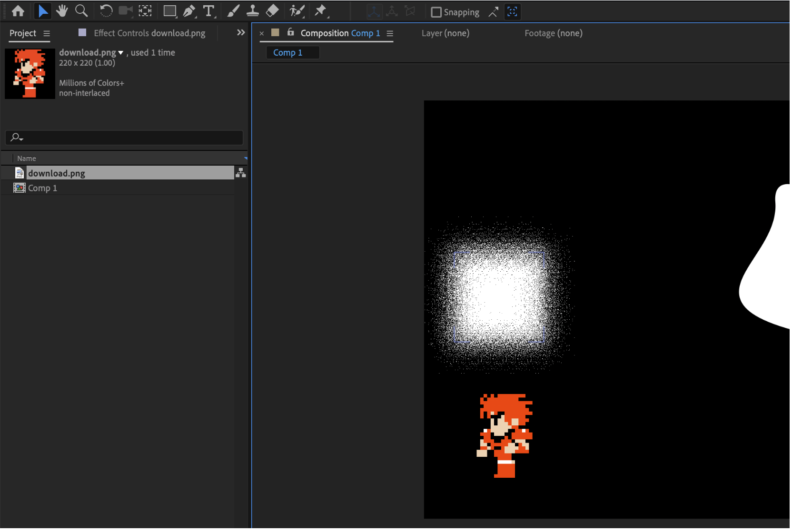This screenshot has width=792, height=532.
Task: Click the Effect Controls label color swatch
Action: tap(82, 32)
